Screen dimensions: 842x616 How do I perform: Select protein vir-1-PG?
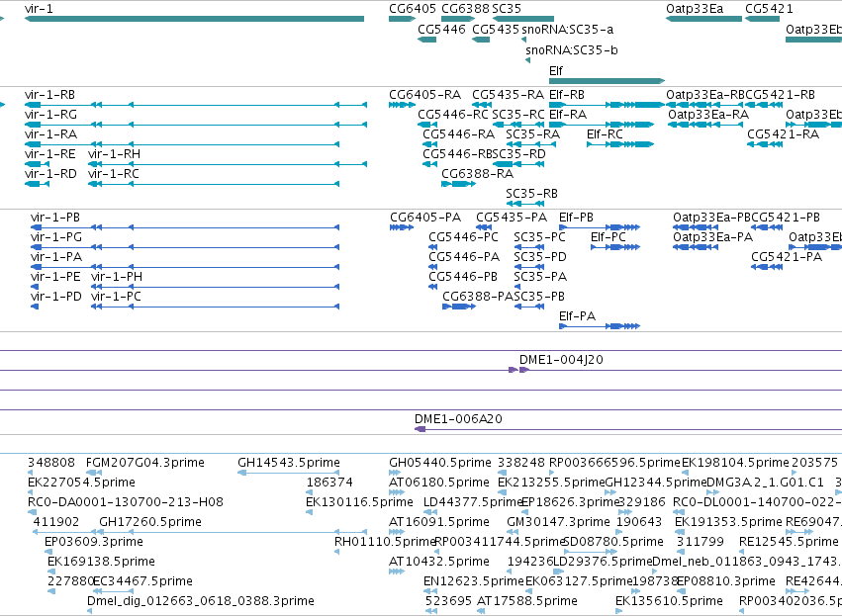tap(185, 247)
